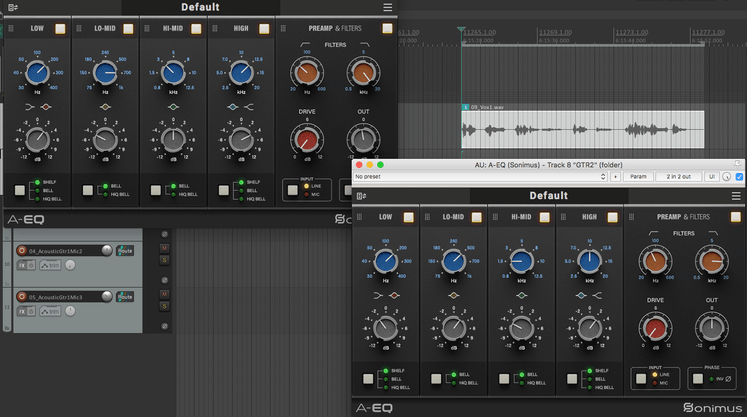The width and height of the screenshot is (747, 417).
Task: Mute track 04_AcousticGtr1Mic2 with M button
Action: coord(164,248)
